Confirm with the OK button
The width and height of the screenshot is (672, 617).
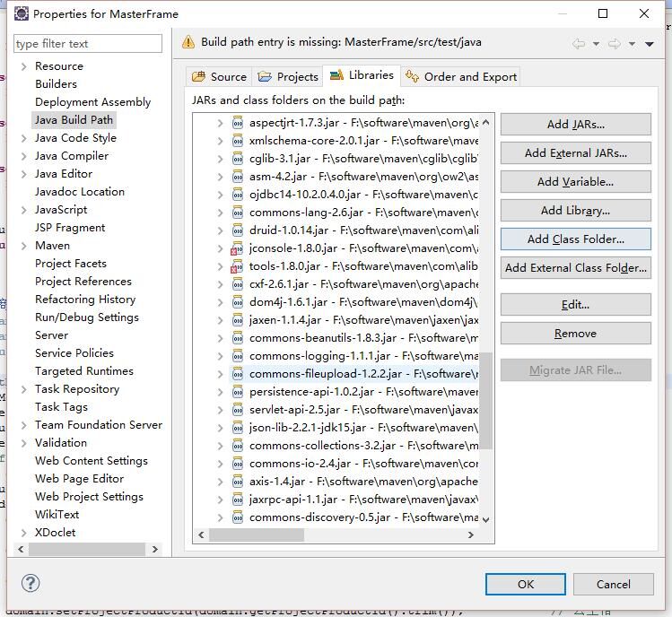526,584
